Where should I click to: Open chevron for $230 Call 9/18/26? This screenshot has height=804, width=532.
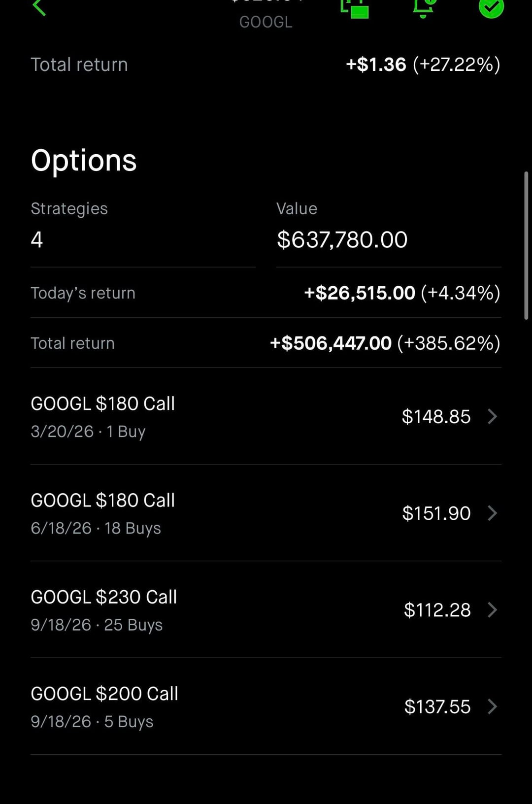coord(492,610)
